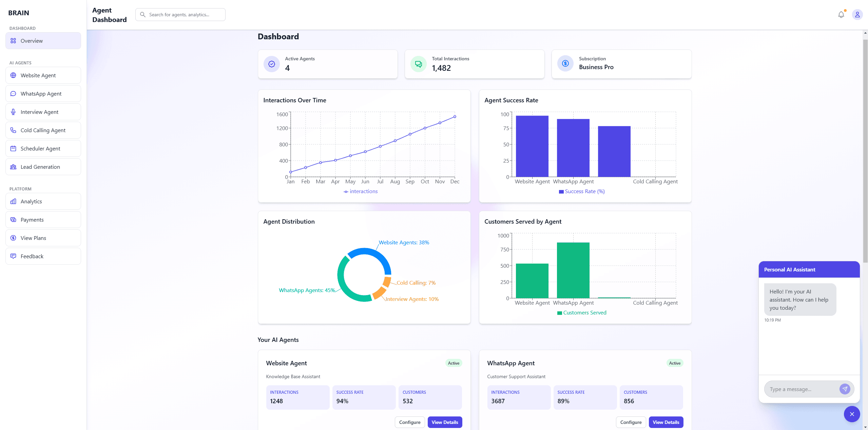
Task: Open the Scheduler Agent page
Action: click(x=43, y=148)
